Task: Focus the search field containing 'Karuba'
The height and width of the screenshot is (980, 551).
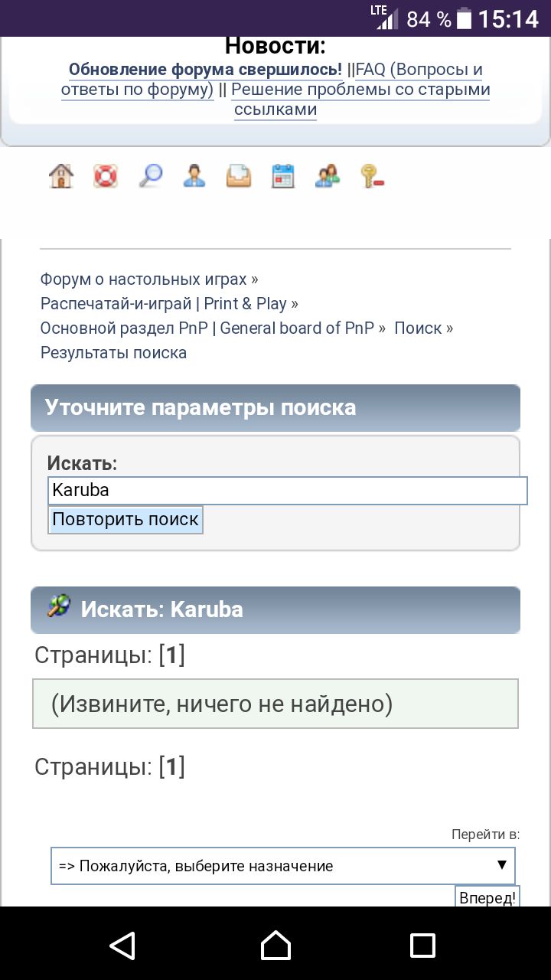Action: tap(287, 490)
